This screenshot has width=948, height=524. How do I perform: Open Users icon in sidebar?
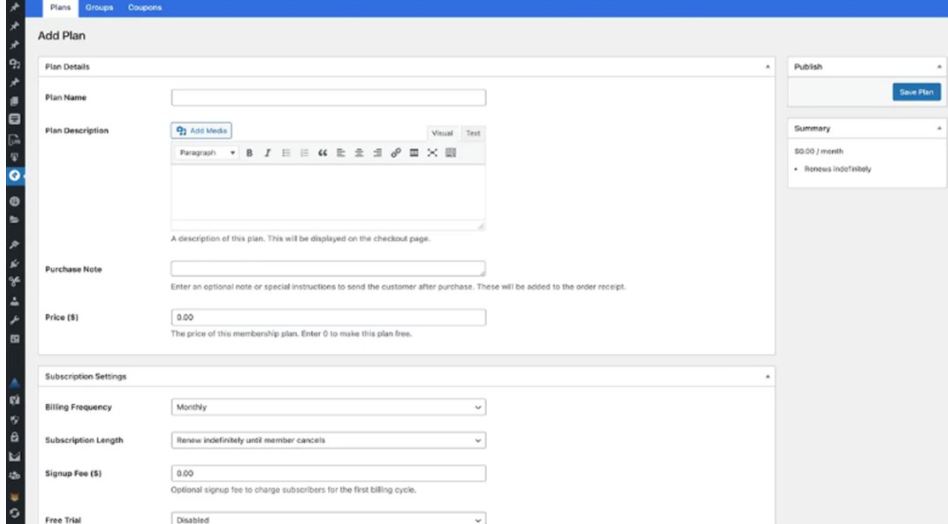15,301
